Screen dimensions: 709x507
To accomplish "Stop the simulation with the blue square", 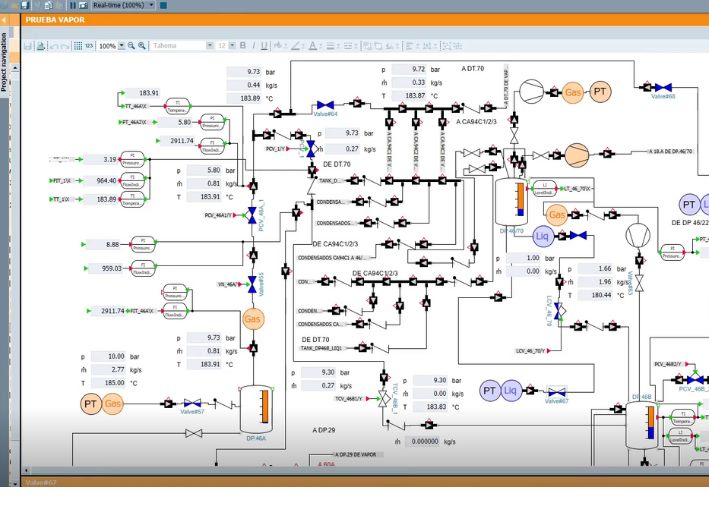I will tap(164, 5).
